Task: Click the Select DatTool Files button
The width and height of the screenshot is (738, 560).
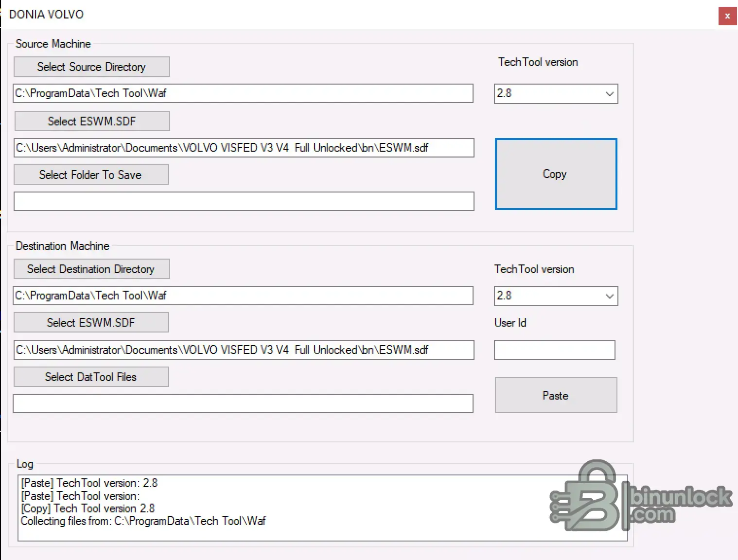Action: (x=91, y=377)
